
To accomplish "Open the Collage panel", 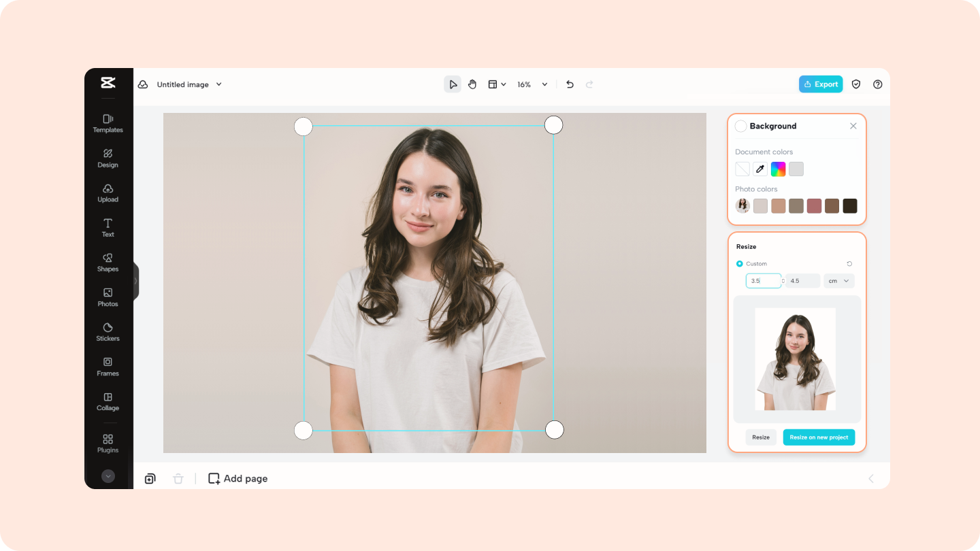I will pyautogui.click(x=108, y=401).
